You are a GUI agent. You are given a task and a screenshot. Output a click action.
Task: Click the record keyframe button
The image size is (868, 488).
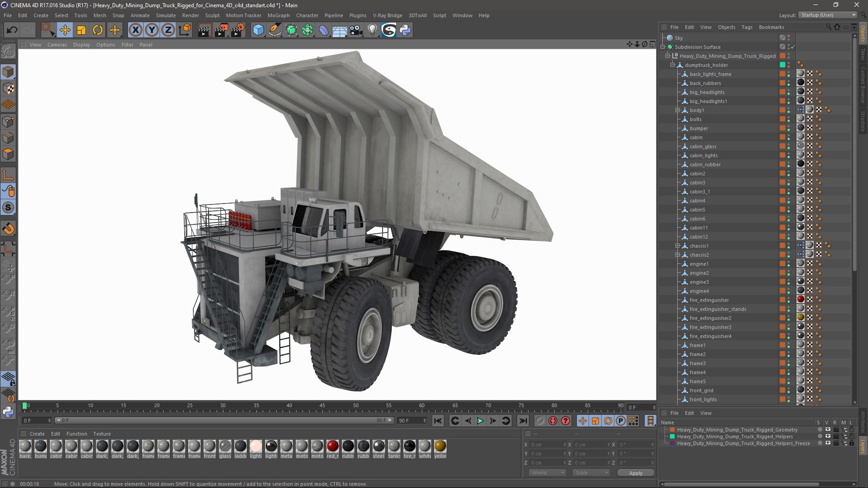click(x=540, y=421)
